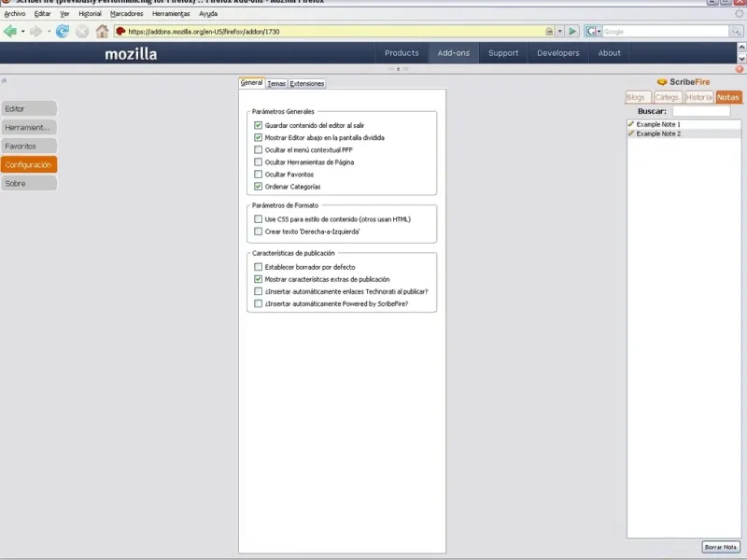Toggle Ordenar Categorías checkbox
Viewport: 747px width, 560px height.
point(259,187)
